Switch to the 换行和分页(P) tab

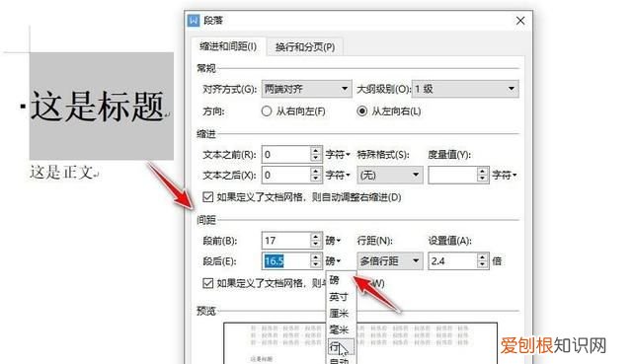305,47
